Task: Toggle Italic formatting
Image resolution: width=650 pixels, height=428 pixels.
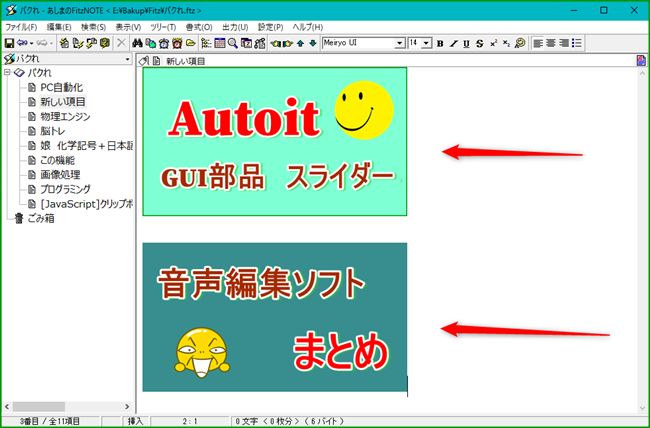Action: click(454, 44)
